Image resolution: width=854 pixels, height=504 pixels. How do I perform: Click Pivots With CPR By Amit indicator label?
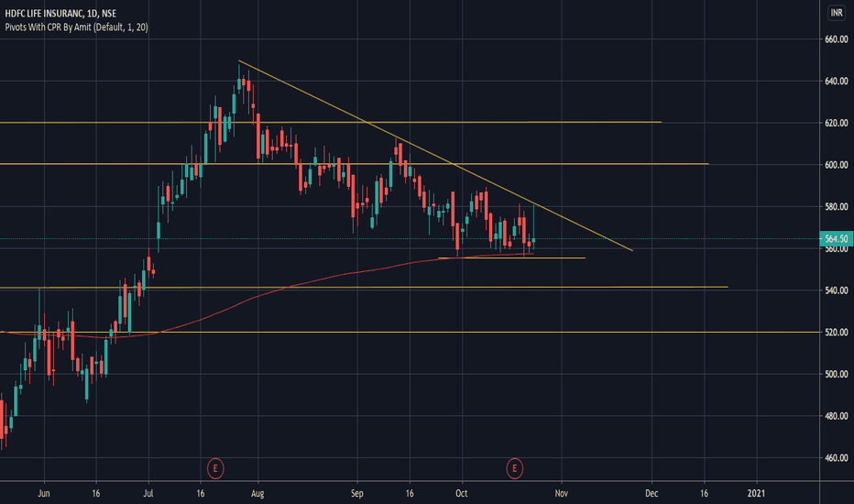76,27
